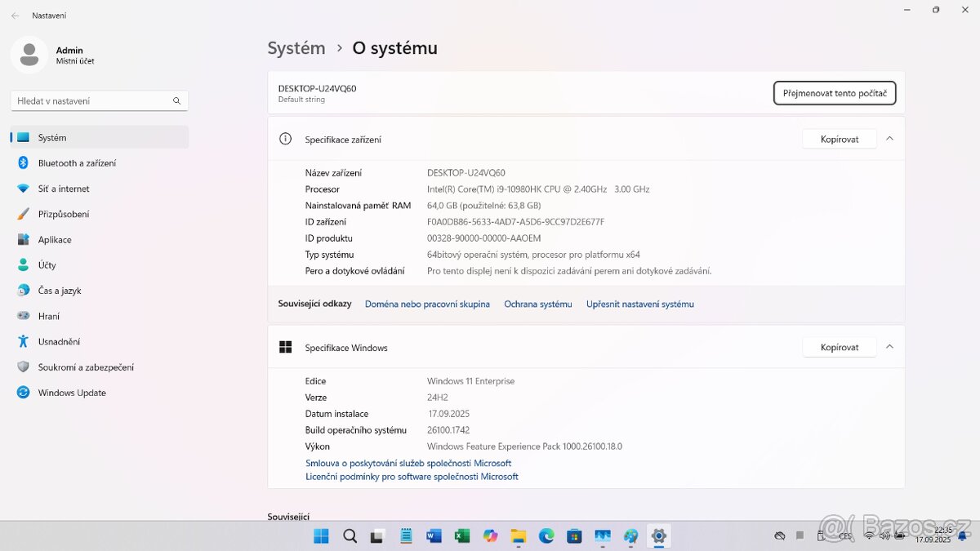Open the Ochrana systému link
The height and width of the screenshot is (551, 980).
537,303
